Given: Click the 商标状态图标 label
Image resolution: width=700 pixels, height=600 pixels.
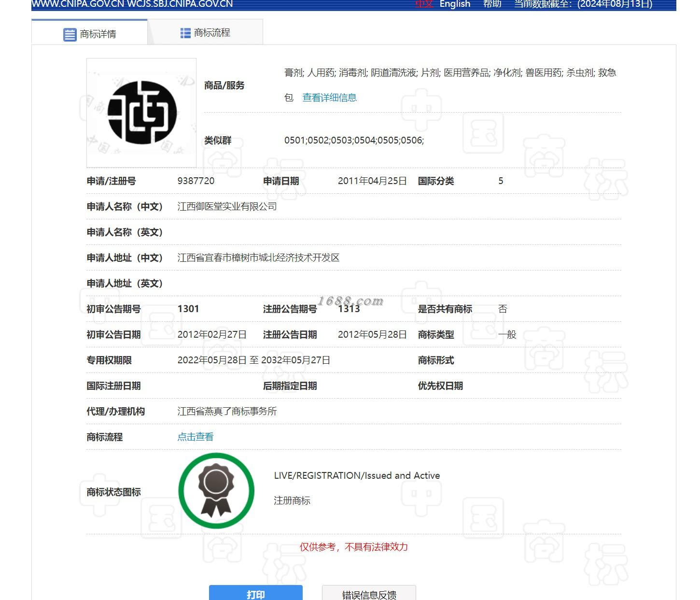Looking at the screenshot, I should 113,492.
